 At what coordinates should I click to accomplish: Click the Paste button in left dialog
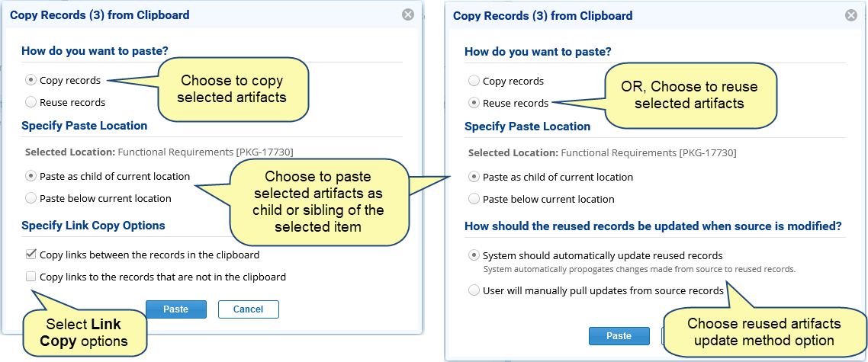tap(176, 309)
